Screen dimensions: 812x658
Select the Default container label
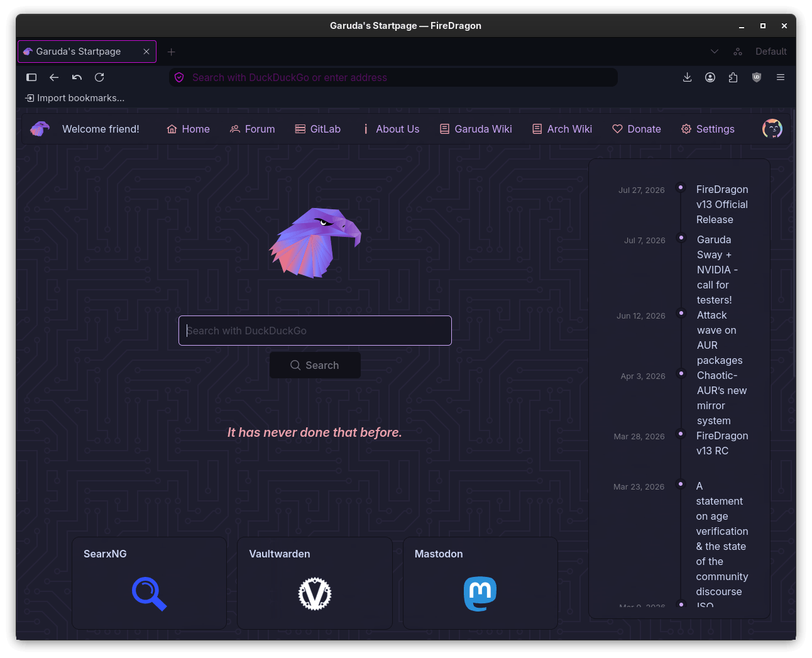[771, 52]
